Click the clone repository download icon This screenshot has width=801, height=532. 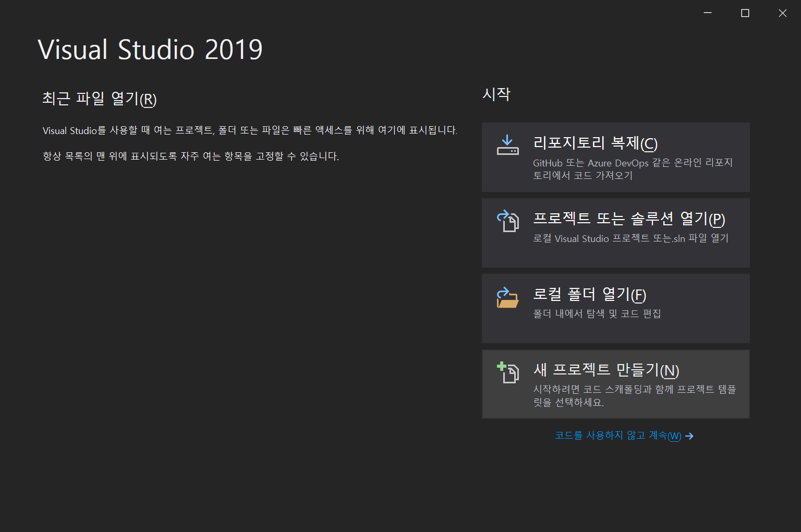click(x=507, y=145)
